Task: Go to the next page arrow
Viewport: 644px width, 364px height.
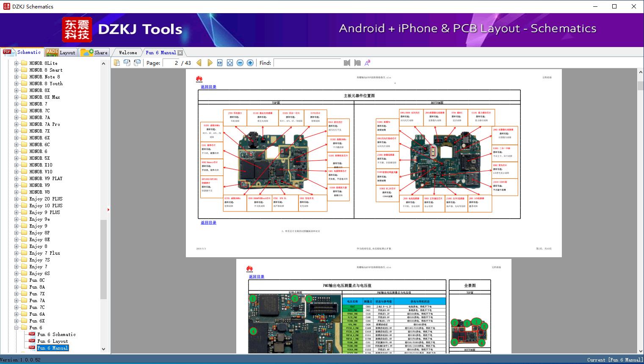Action: (210, 63)
